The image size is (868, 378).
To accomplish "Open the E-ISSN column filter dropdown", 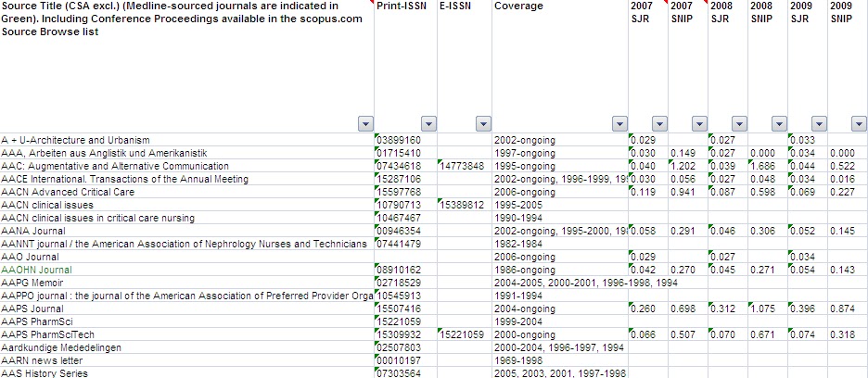I will coord(484,123).
